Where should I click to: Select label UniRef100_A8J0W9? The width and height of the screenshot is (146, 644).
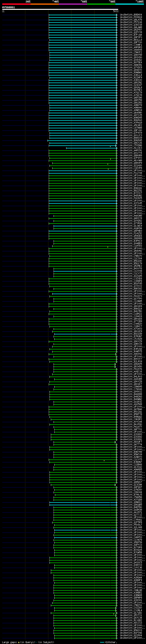[x=131, y=160]
